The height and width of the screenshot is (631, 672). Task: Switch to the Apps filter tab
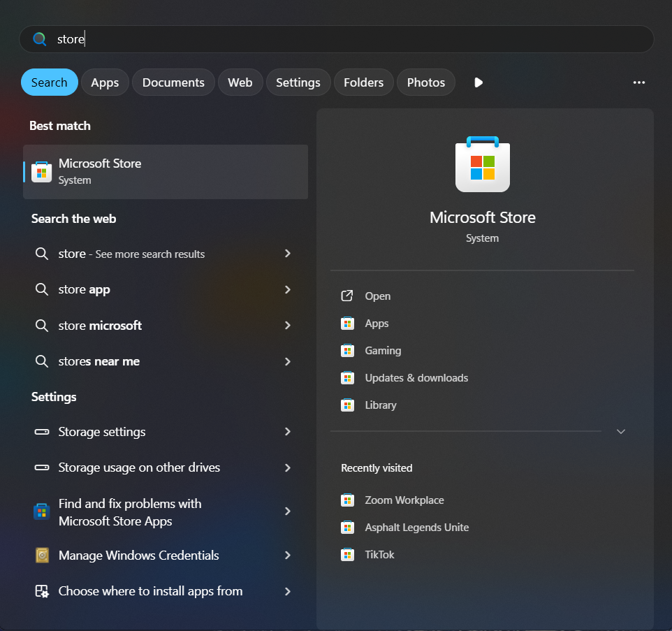(105, 82)
